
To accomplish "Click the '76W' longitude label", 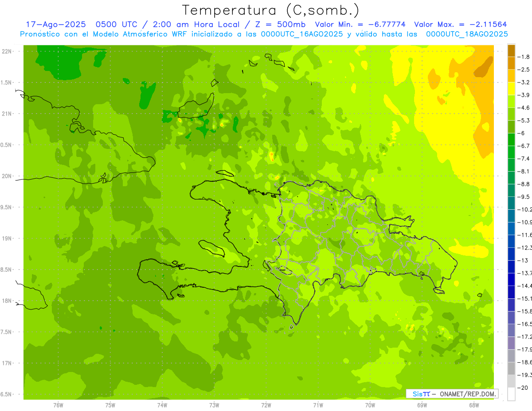I will coord(58,405).
